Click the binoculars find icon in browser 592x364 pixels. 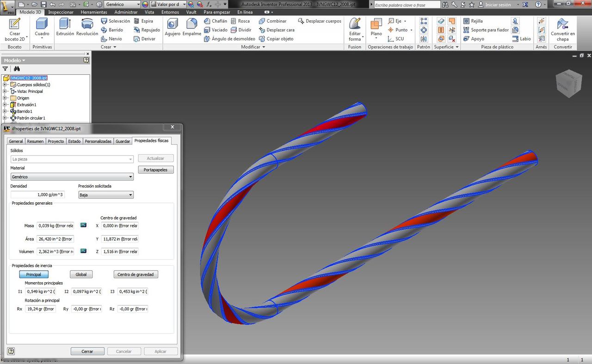[x=17, y=68]
